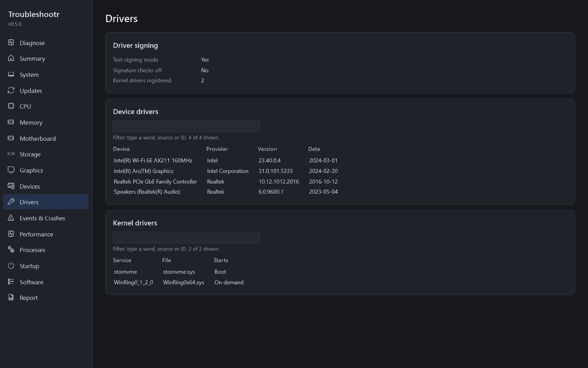The image size is (588, 368).
Task: Click the Summary home icon
Action: coord(11,58)
